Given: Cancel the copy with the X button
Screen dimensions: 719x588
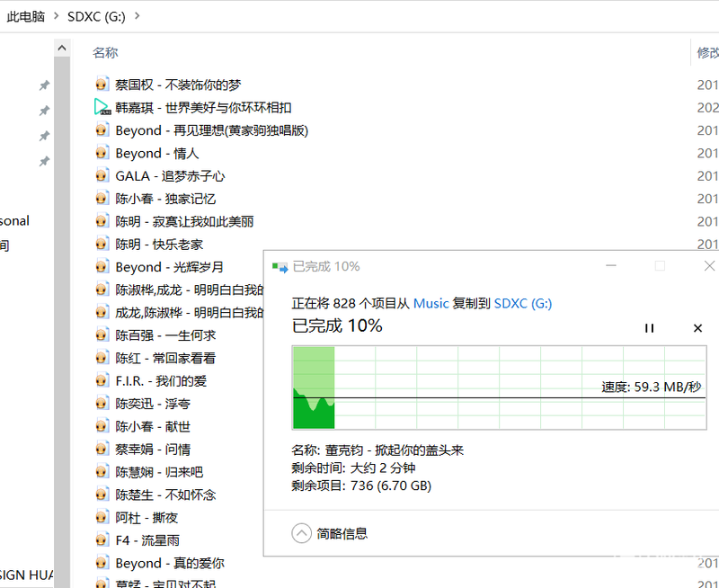Looking at the screenshot, I should coord(697,328).
